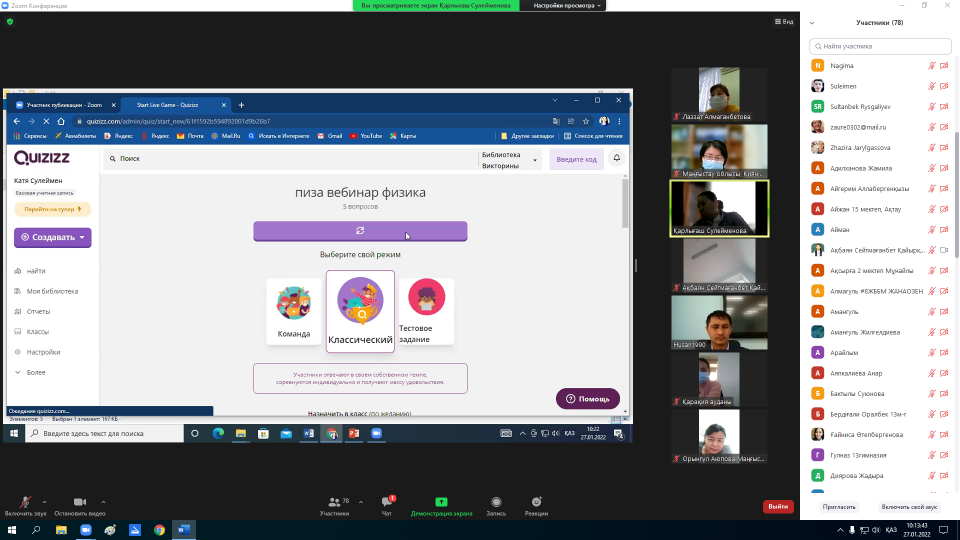
Task: Open Quizizz notifications bell
Action: pyautogui.click(x=617, y=158)
